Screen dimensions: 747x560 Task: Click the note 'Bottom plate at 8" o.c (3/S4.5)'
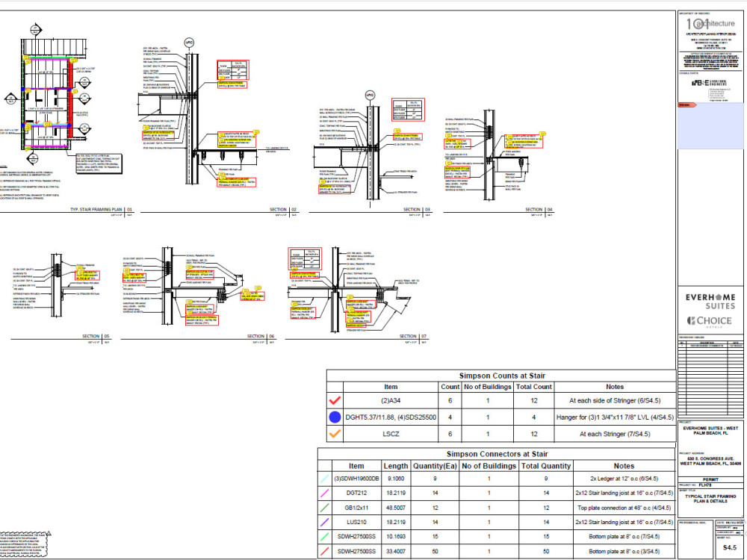(624, 552)
